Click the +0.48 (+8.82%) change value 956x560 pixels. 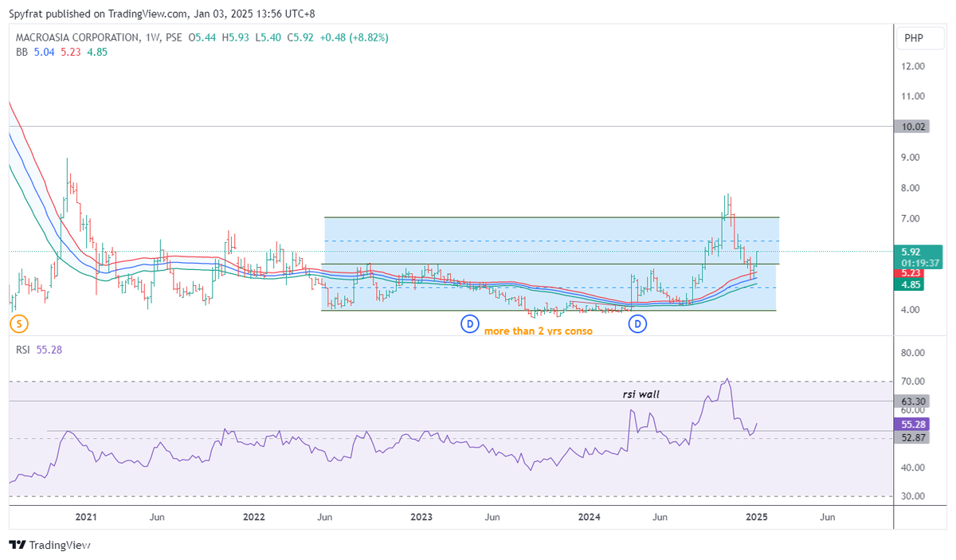[355, 37]
